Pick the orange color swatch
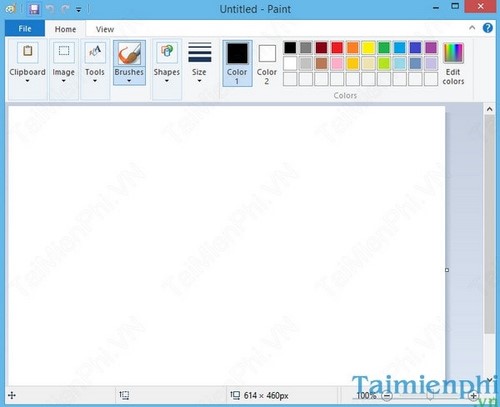This screenshot has width=500, height=407. tap(353, 48)
